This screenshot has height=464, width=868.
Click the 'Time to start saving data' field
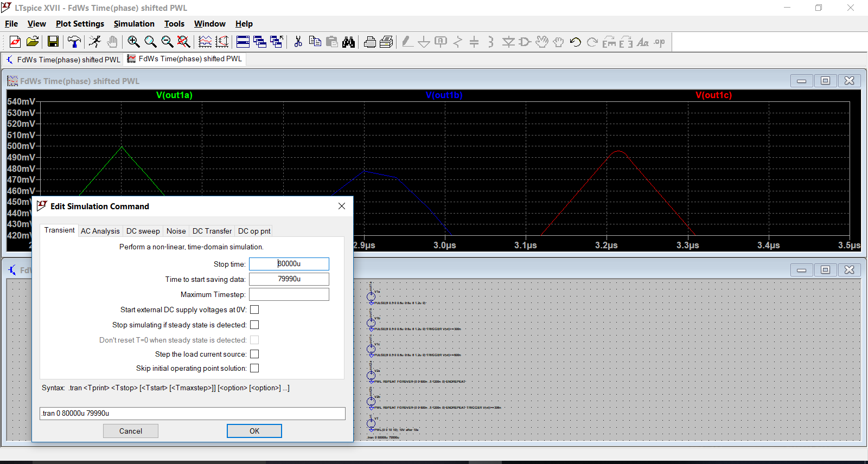[x=289, y=279]
